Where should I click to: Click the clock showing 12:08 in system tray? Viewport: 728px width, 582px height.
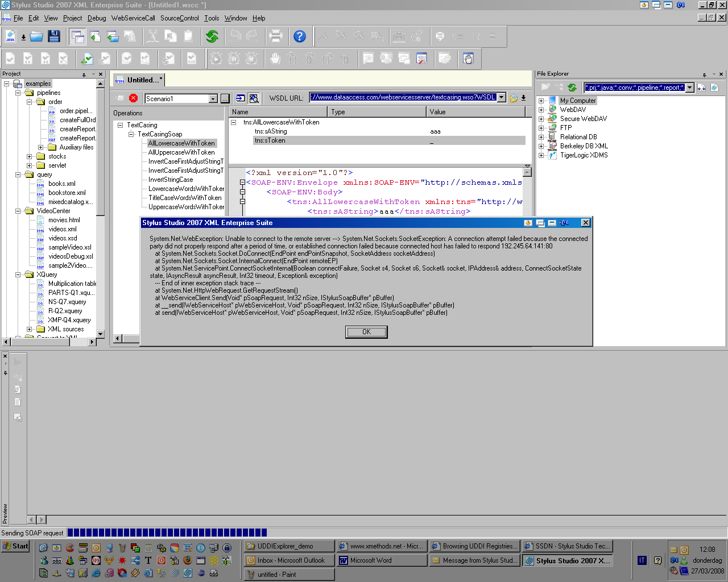(708, 550)
